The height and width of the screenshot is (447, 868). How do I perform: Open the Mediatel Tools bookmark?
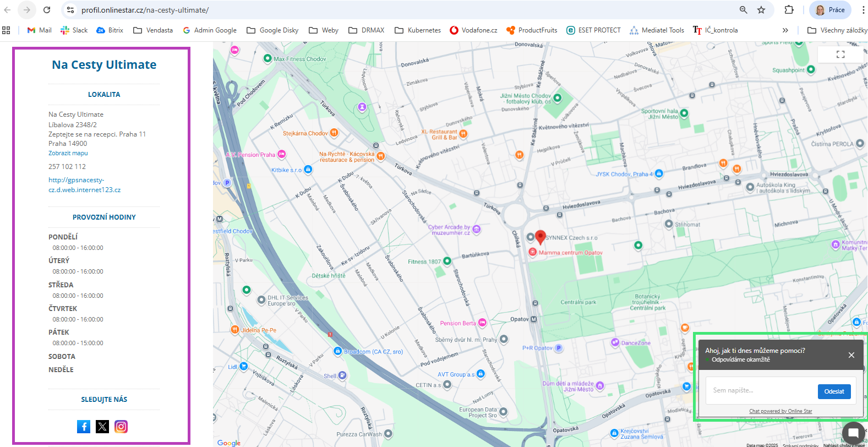point(657,30)
